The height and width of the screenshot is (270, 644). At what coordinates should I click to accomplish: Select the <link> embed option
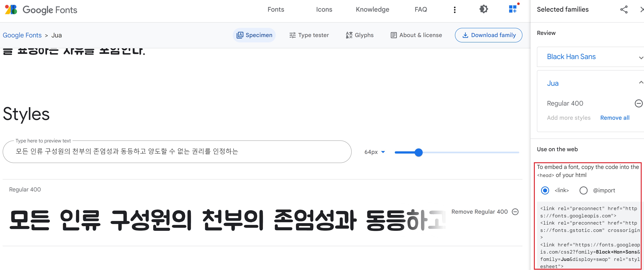point(545,190)
